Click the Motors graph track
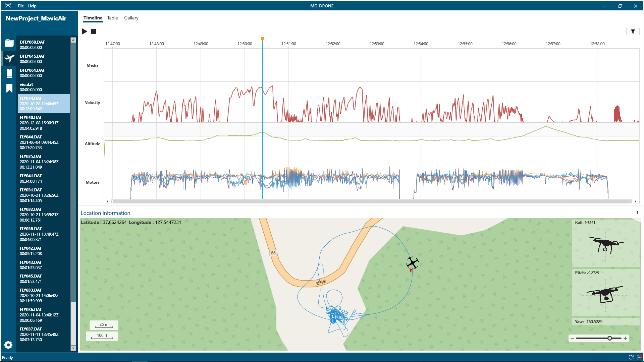Image resolution: width=644 pixels, height=362 pixels. [371, 181]
